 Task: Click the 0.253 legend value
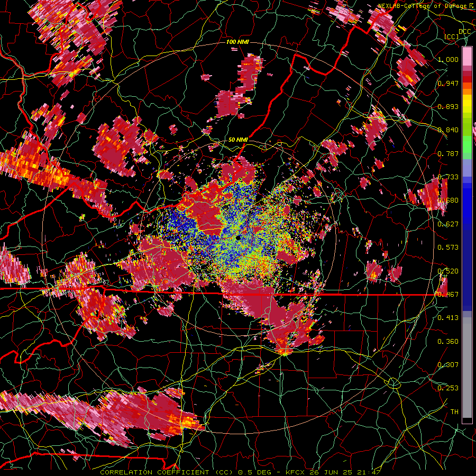[448, 388]
